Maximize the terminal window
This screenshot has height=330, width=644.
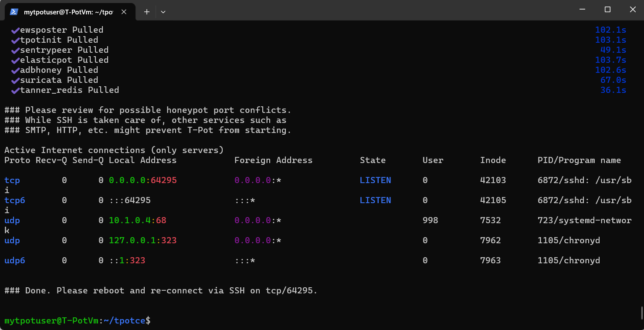pos(607,9)
